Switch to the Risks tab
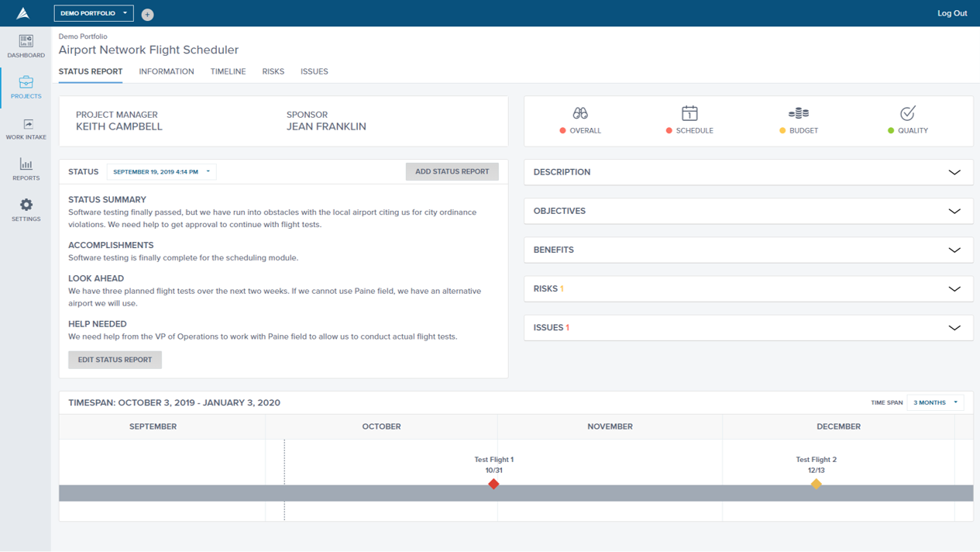 273,71
